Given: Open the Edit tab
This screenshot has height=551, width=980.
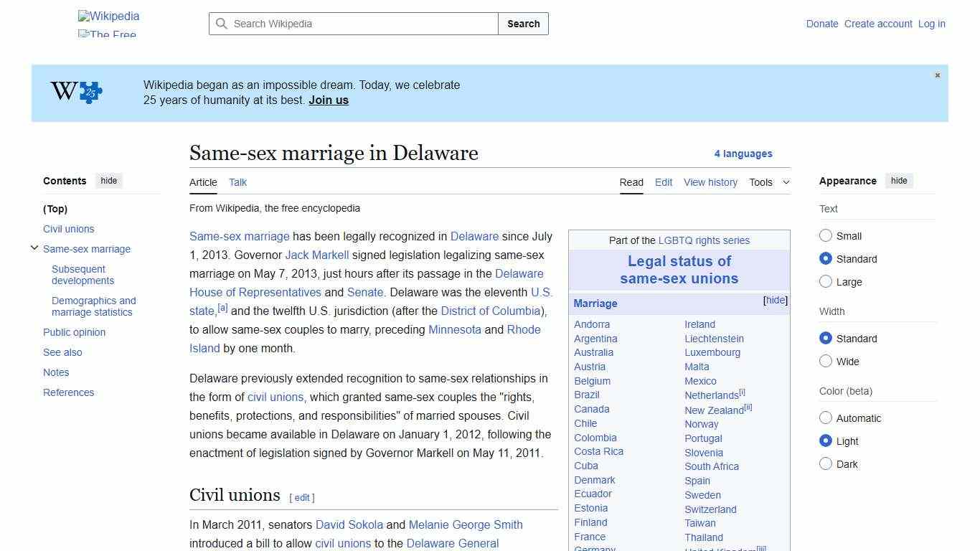Looking at the screenshot, I should coord(663,182).
